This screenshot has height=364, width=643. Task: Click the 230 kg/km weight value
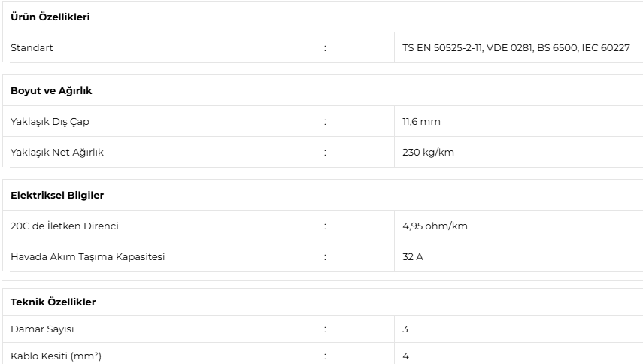(x=428, y=152)
